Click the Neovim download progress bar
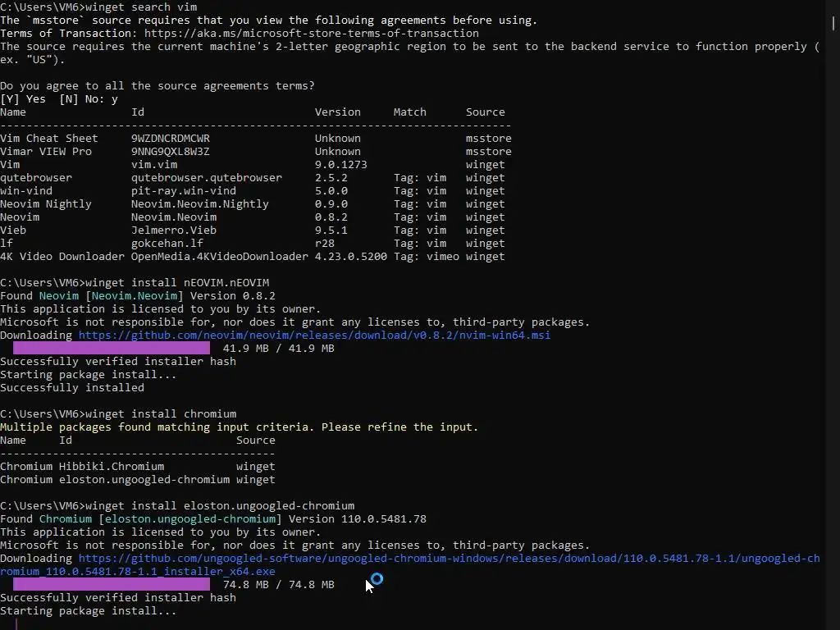Screen dimensions: 840x630 pos(112,348)
